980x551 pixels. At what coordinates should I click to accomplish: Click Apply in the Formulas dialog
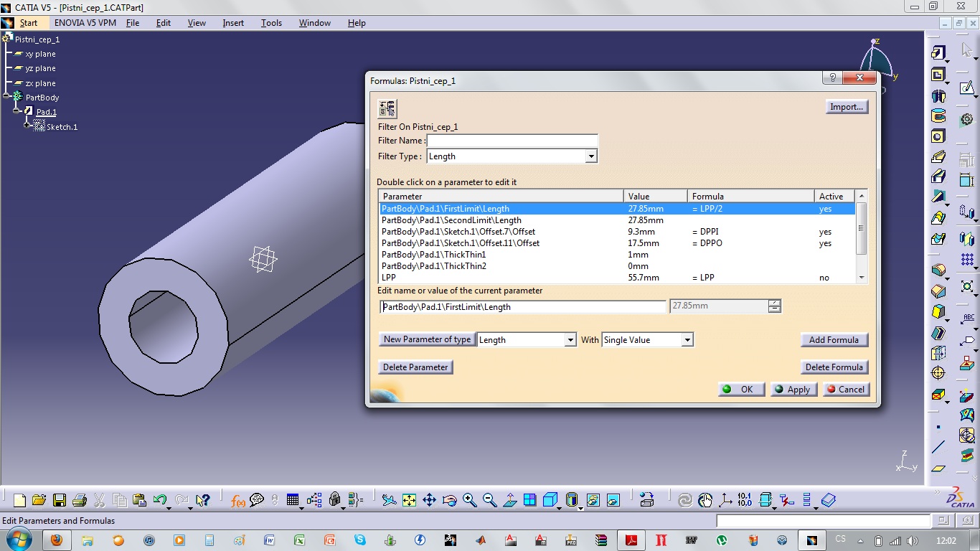[x=793, y=390]
